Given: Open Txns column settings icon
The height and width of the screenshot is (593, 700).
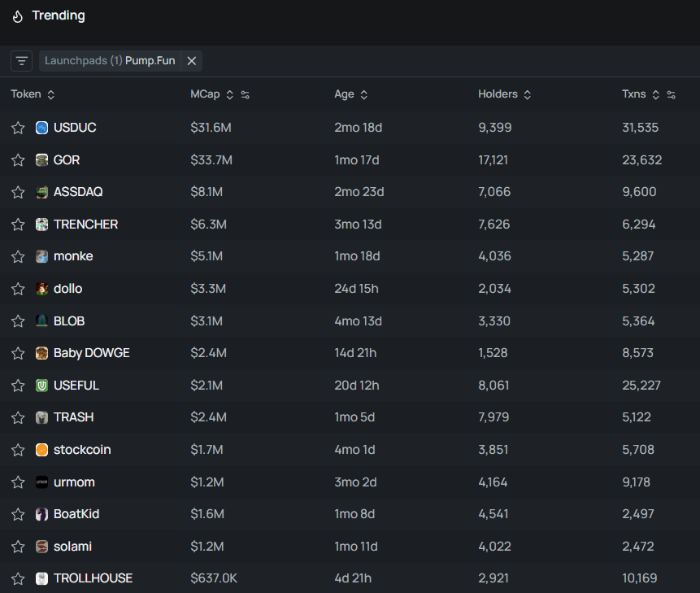Looking at the screenshot, I should 671,94.
